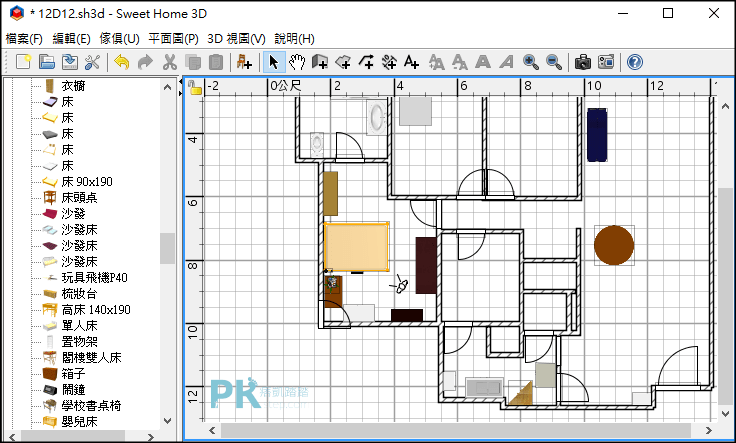This screenshot has height=443, width=736.
Task: Open help with question mark icon
Action: pos(635,61)
